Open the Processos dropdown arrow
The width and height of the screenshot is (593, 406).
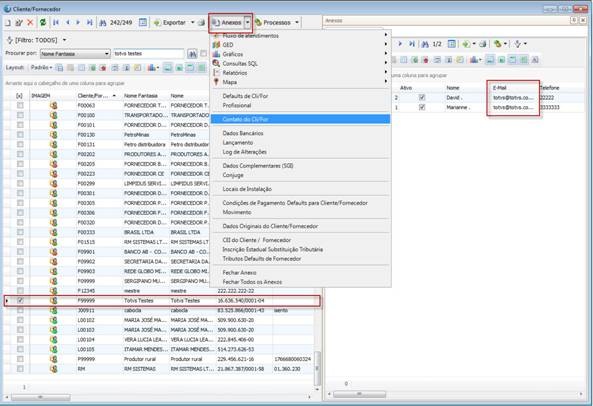tap(296, 23)
